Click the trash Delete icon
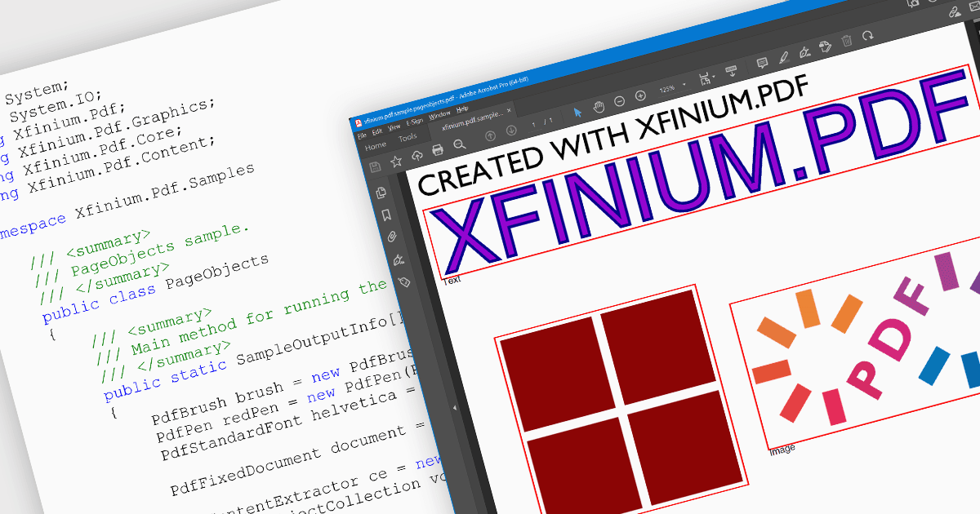The height and width of the screenshot is (514, 980). tap(847, 40)
